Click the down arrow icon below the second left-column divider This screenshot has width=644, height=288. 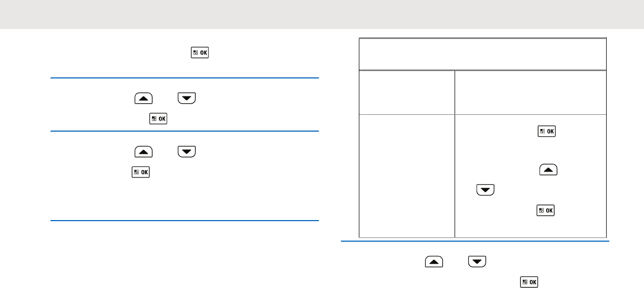coord(187,152)
